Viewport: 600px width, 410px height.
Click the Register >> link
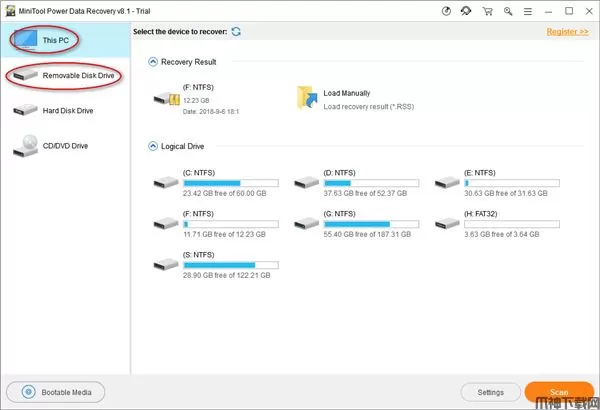(568, 32)
